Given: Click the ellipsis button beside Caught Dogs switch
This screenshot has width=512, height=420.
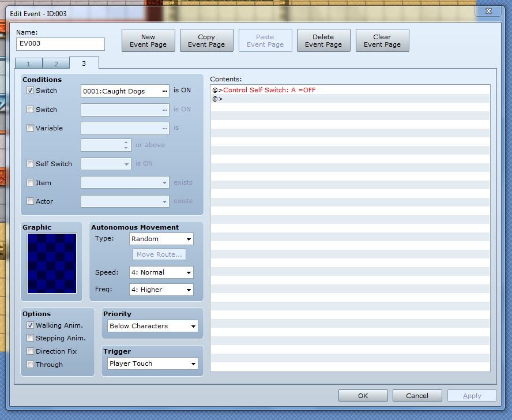Looking at the screenshot, I should pyautogui.click(x=165, y=91).
